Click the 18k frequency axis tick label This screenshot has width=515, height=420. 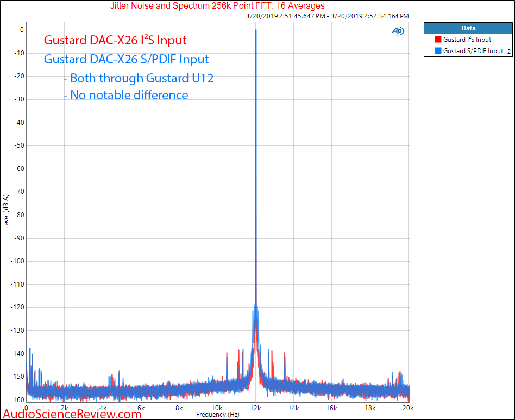coord(370,408)
